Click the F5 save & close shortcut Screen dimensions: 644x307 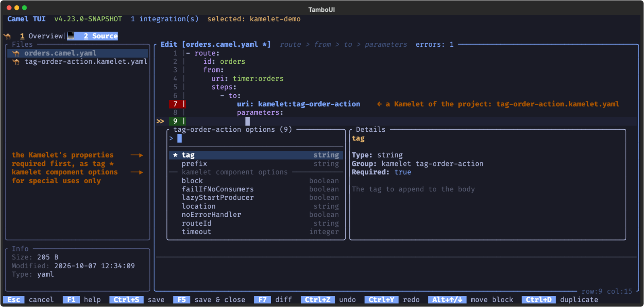click(209, 300)
